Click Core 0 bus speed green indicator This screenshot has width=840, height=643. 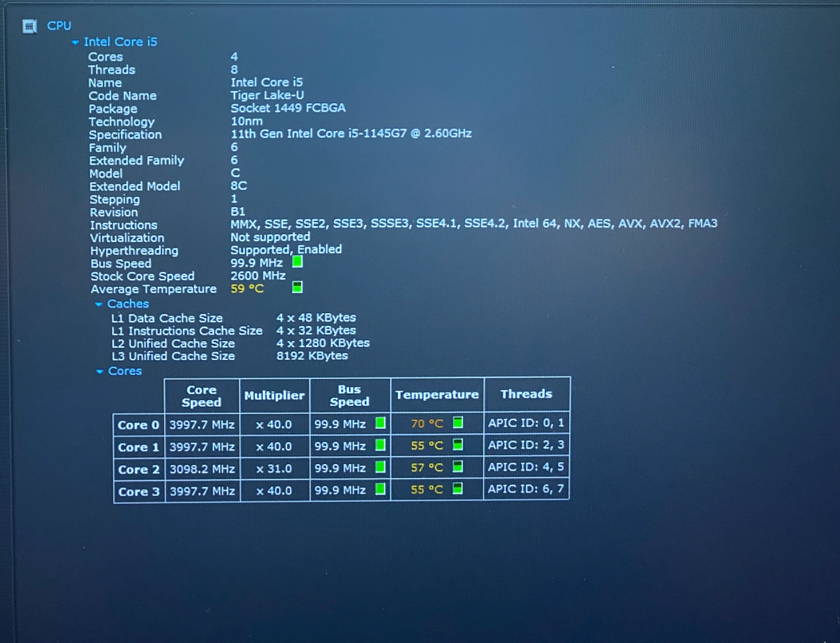tap(380, 423)
